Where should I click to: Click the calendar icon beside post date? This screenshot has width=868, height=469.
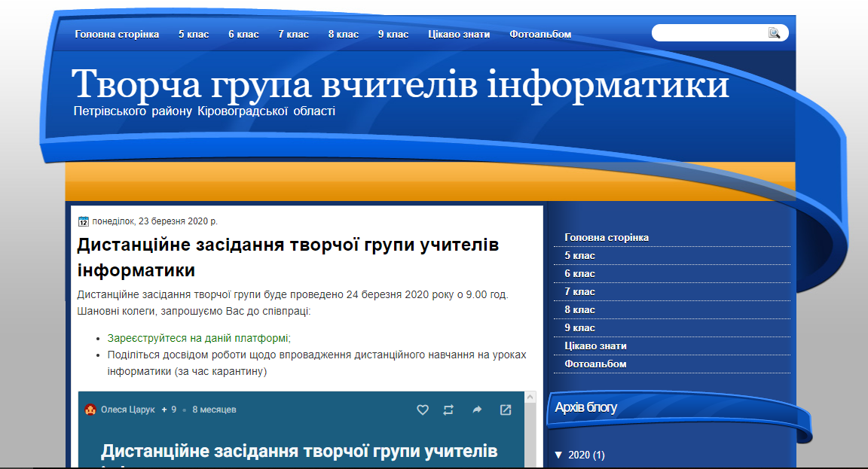click(84, 221)
